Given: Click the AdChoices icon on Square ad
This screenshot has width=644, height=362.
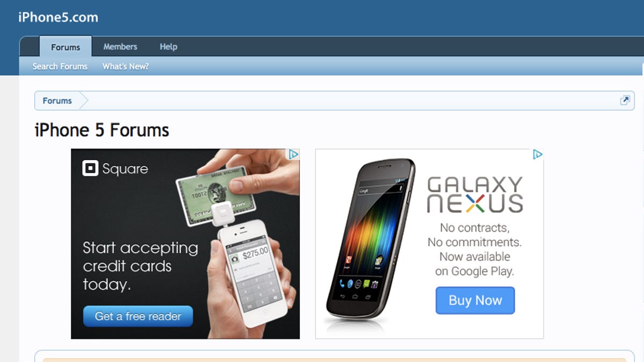Looking at the screenshot, I should point(294,154).
